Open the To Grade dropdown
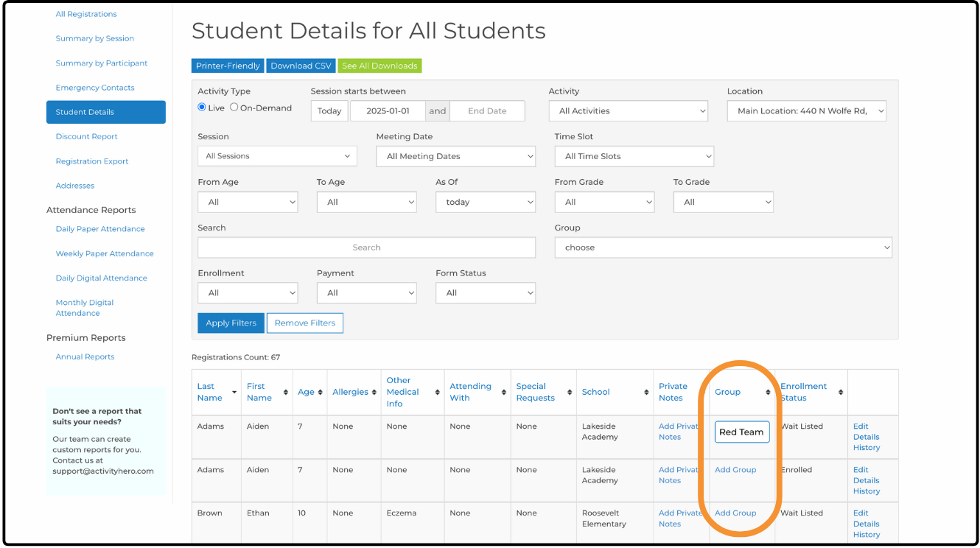 click(x=724, y=202)
